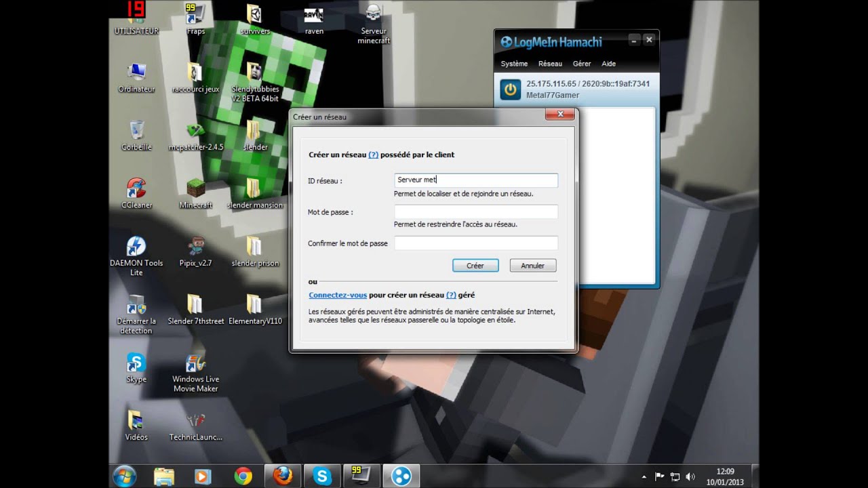
Task: Focus Confirmer le mot de passe field
Action: click(476, 243)
